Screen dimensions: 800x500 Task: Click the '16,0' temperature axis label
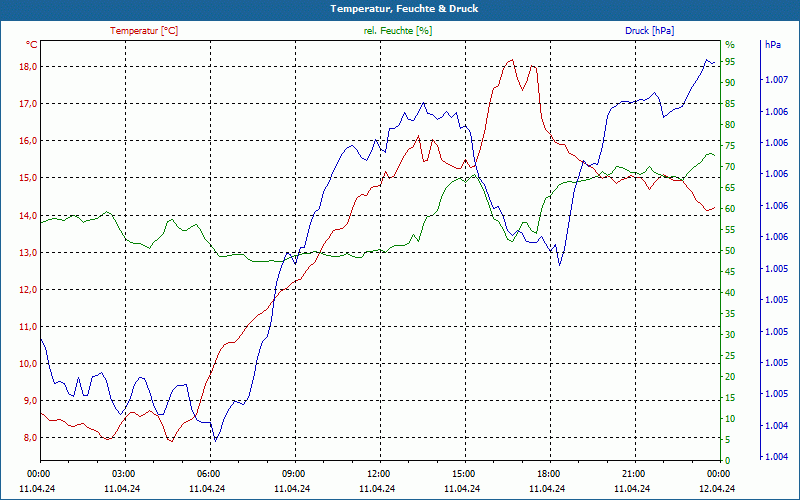(x=28, y=141)
